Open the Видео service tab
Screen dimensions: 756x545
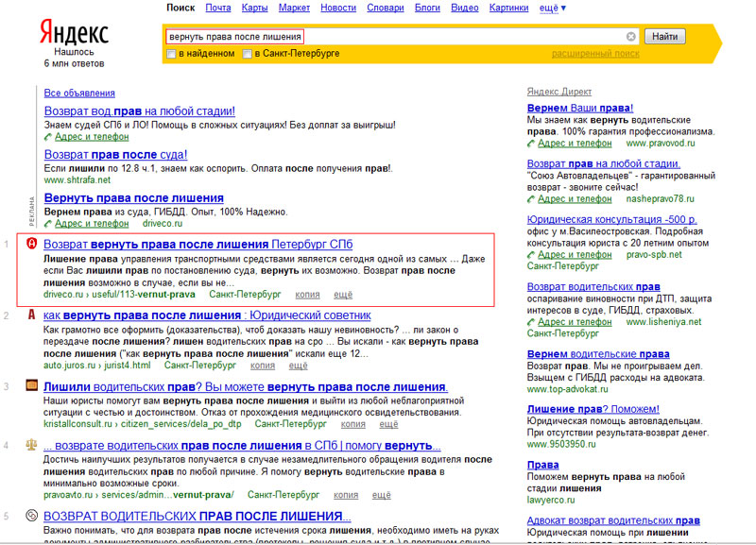465,9
